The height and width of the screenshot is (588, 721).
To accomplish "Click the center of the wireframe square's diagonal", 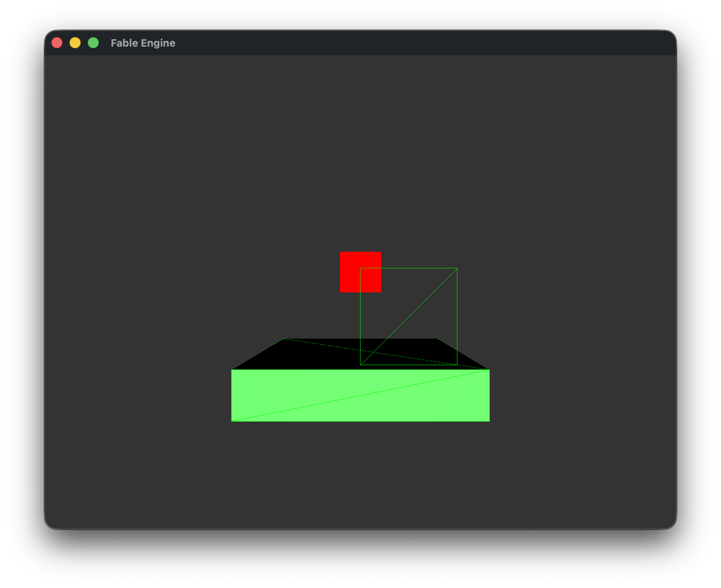I will (x=409, y=317).
